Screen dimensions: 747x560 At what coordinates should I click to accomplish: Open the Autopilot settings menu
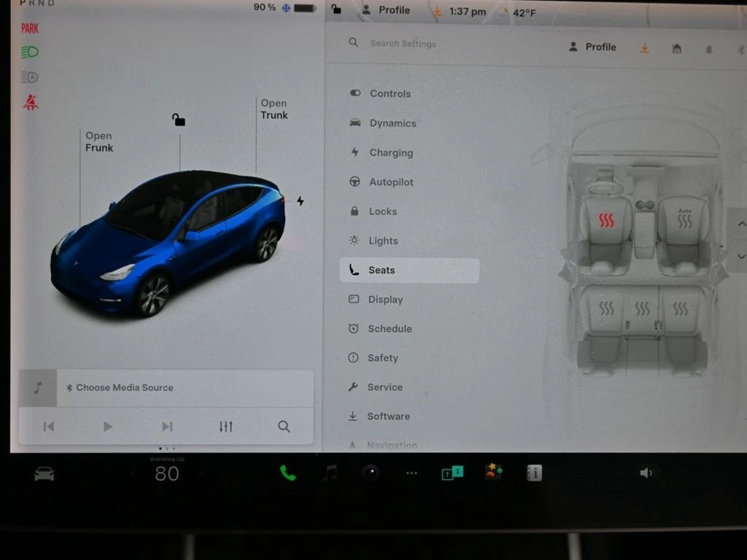coord(391,182)
